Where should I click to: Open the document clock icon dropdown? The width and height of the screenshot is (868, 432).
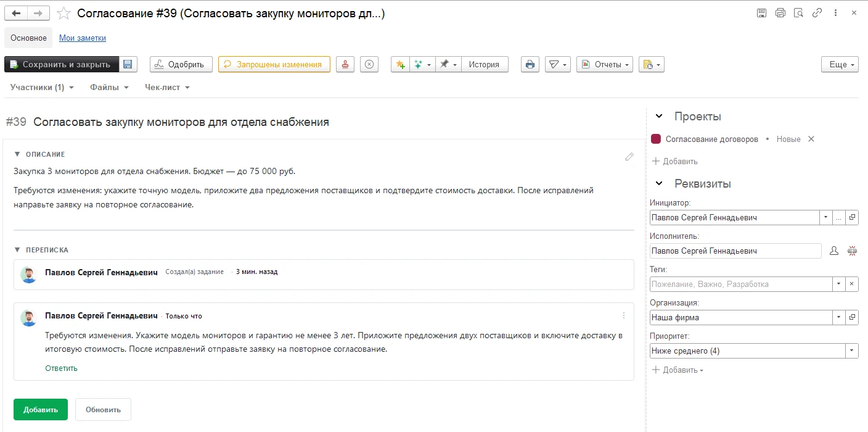[x=651, y=64]
